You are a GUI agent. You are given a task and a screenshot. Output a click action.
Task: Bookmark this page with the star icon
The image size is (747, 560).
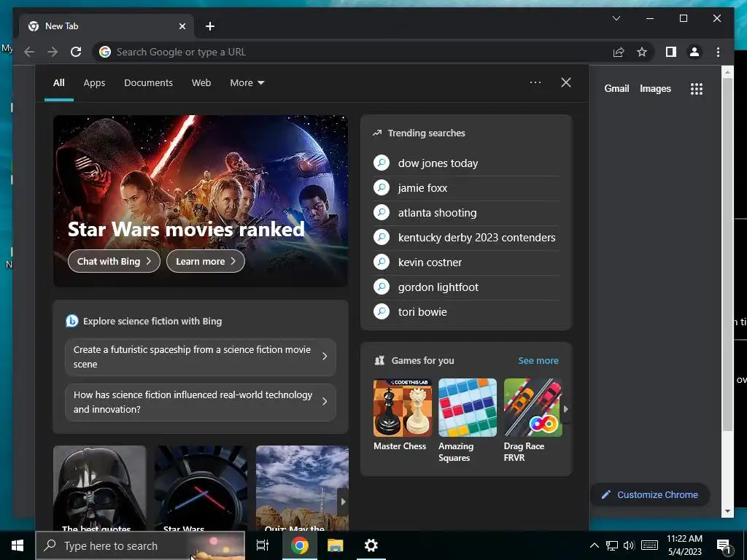[642, 52]
